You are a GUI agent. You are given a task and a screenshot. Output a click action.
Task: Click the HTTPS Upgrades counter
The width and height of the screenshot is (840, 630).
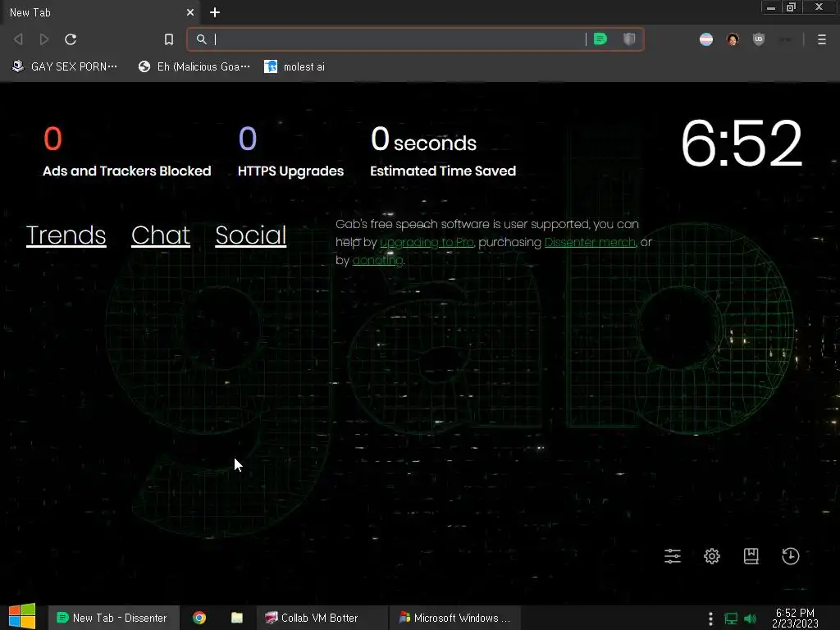coord(290,152)
